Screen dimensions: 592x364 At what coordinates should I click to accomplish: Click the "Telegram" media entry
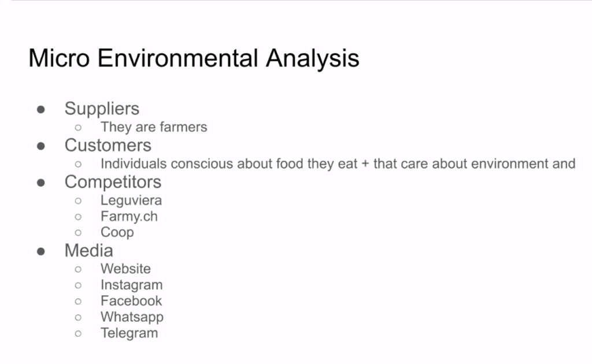[129, 333]
